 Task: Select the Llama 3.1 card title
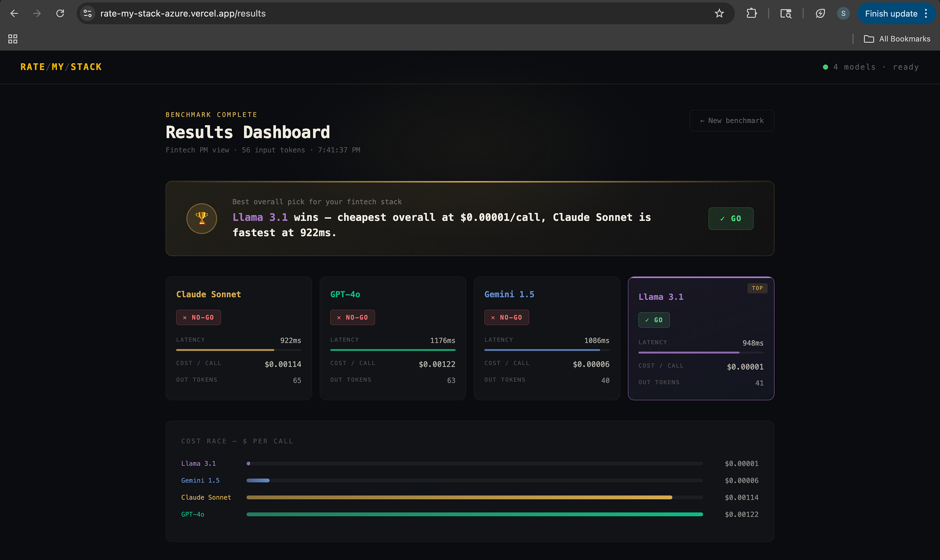pos(661,297)
